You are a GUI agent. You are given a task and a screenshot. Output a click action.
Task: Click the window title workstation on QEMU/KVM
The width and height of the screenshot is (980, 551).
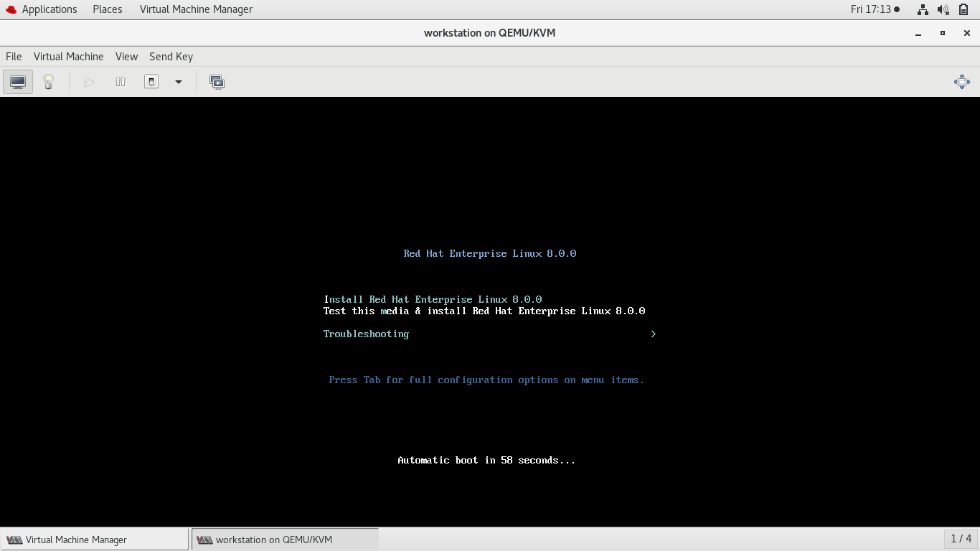(x=489, y=33)
